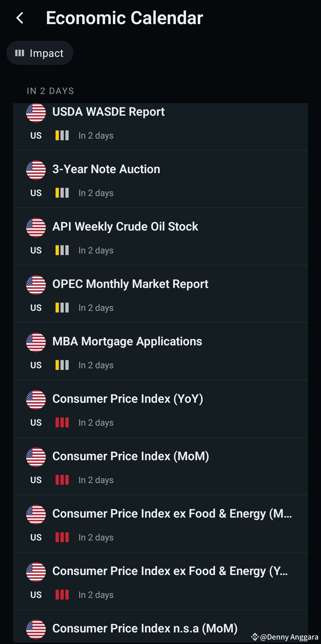Tap the red impact bars under Consumer Price Index (MoM)
This screenshot has height=644, width=321.
62,480
